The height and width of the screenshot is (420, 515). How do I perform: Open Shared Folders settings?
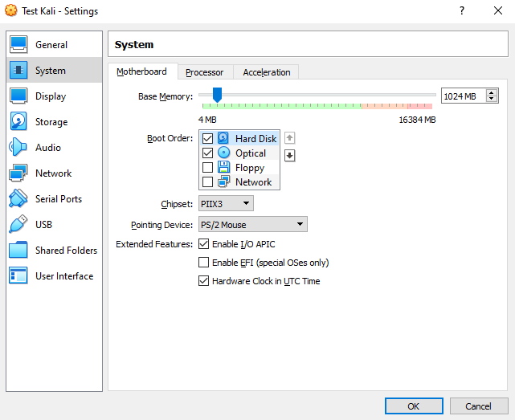point(65,251)
